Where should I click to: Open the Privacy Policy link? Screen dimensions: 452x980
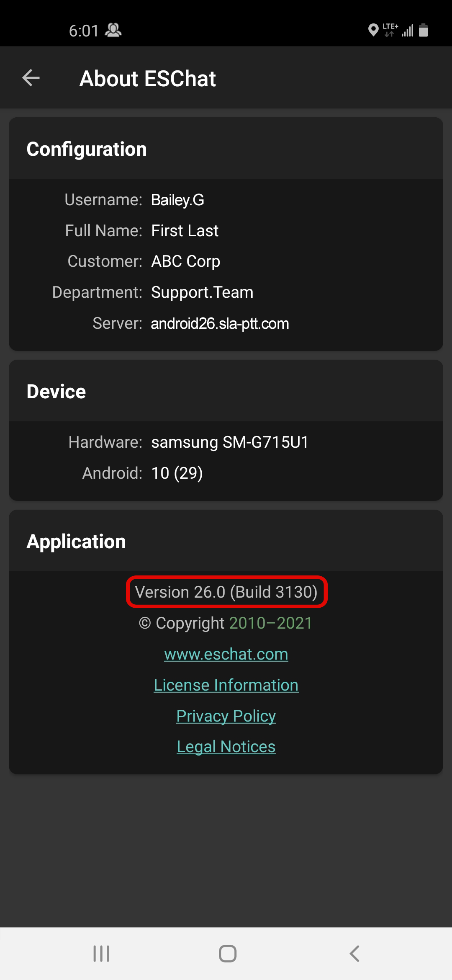click(x=226, y=716)
